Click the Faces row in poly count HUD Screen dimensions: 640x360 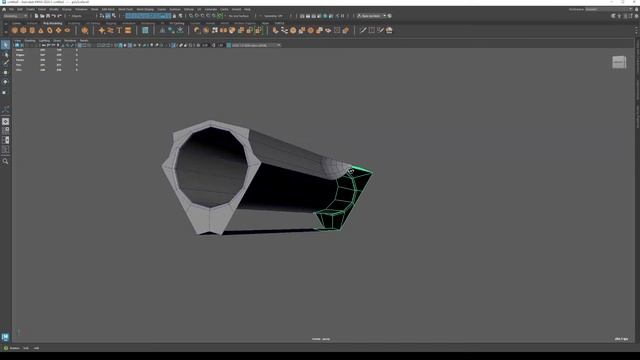[47, 60]
